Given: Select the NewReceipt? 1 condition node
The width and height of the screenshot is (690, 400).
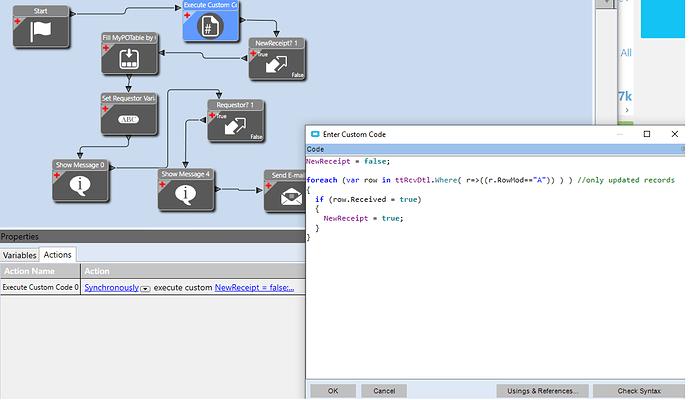Looking at the screenshot, I should pyautogui.click(x=276, y=59).
